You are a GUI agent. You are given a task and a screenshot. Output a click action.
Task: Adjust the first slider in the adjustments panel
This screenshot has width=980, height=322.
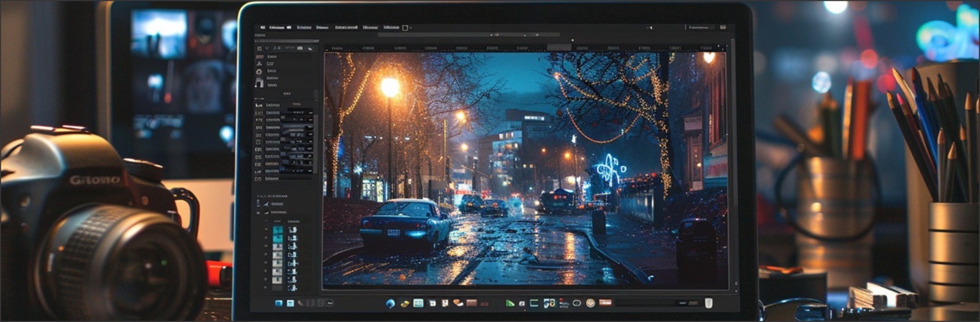(299, 113)
